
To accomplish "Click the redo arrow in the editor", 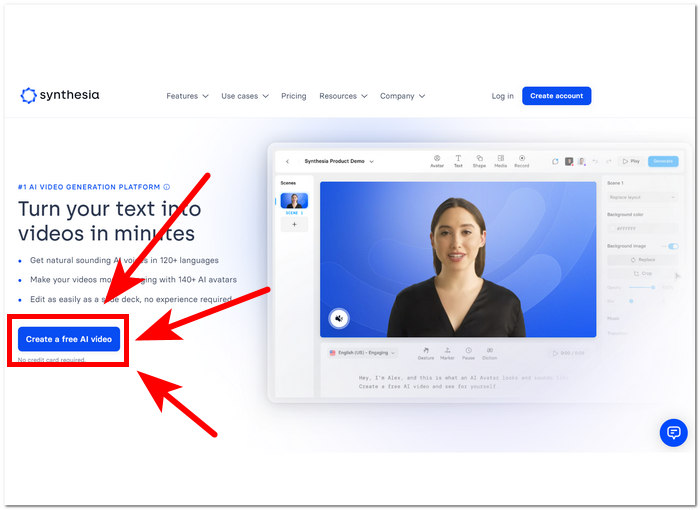I will click(x=608, y=161).
